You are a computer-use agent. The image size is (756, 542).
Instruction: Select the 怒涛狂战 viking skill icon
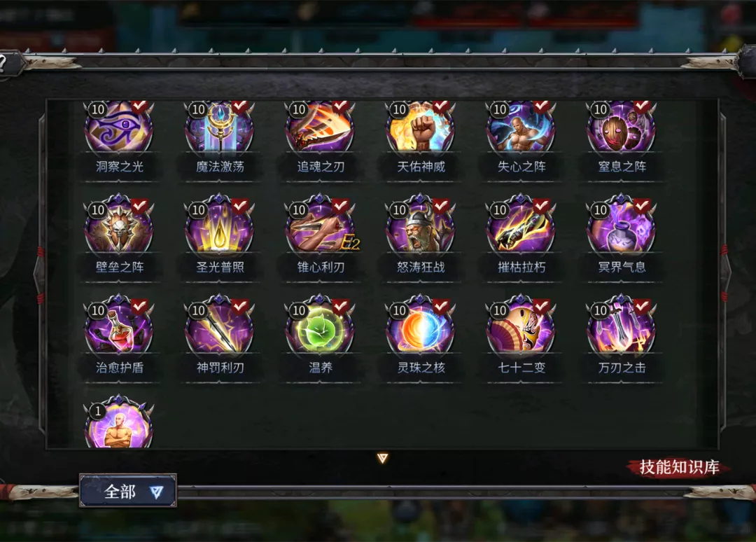421,225
